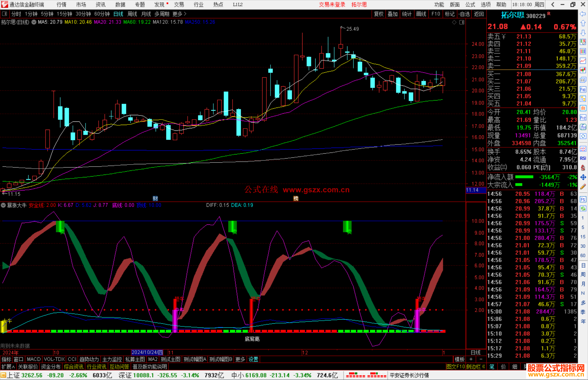Click the round toggle beside 拓尔思(日线) label
The height and width of the screenshot is (380, 588).
(34, 22)
